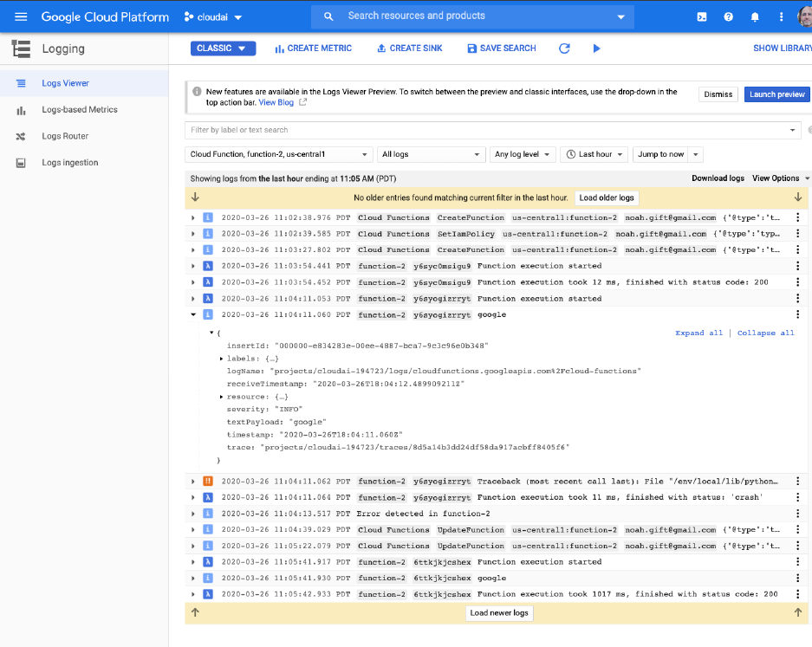Expand the Error detected in function-2 entry
812x647 pixels.
pos(193,514)
